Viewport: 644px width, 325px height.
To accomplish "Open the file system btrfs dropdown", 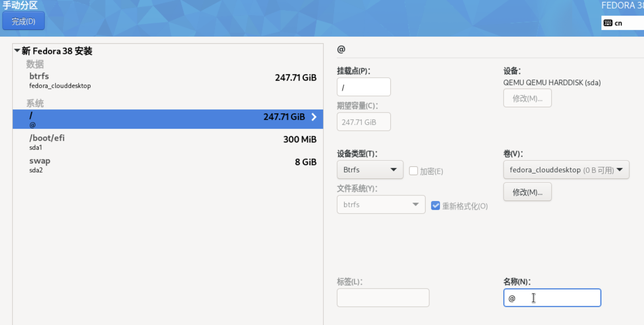I will point(381,205).
